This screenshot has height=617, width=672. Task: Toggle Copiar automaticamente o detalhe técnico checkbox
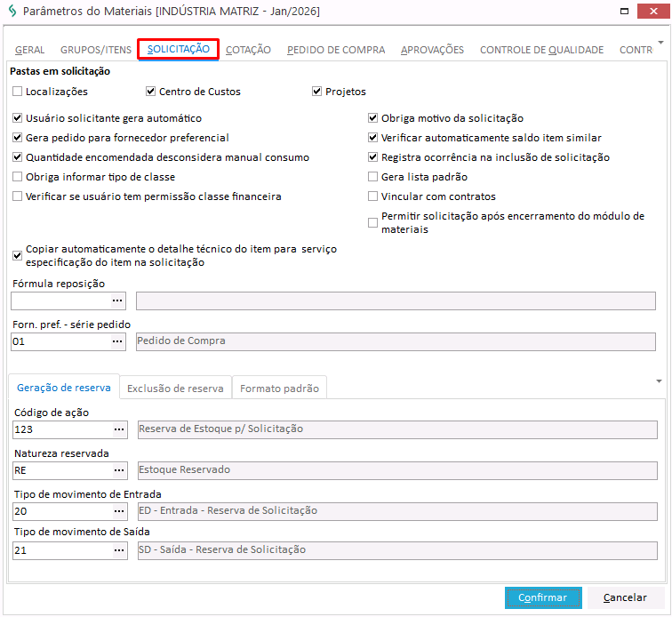pos(17,255)
